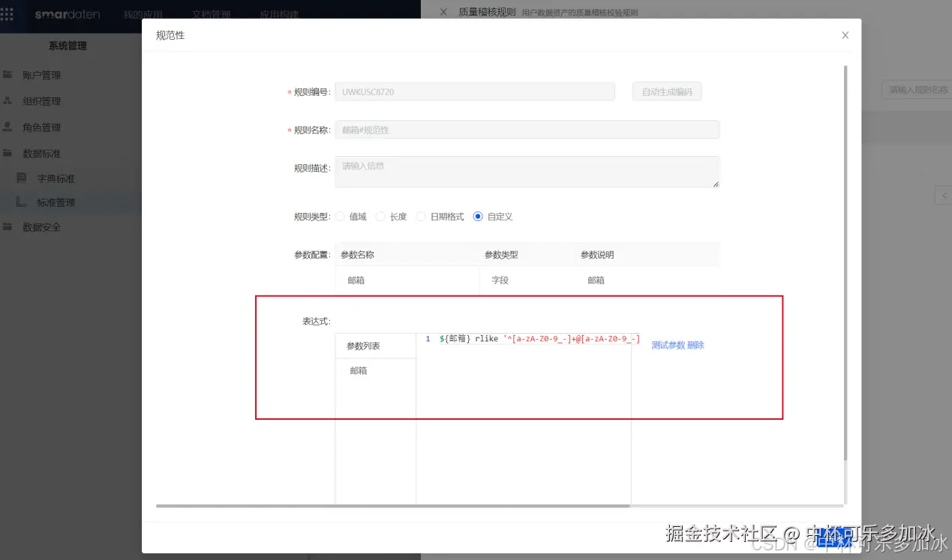This screenshot has width=952, height=560.
Task: Select the 值域 rule type radio
Action: click(x=339, y=216)
